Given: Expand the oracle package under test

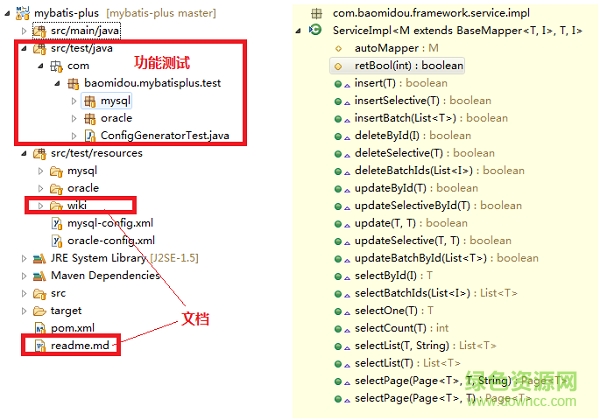Looking at the screenshot, I should [x=74, y=119].
